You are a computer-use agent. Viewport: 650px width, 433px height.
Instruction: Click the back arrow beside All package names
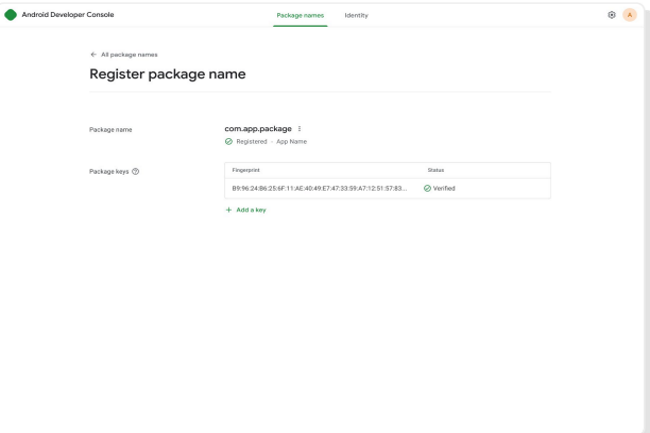pos(93,54)
